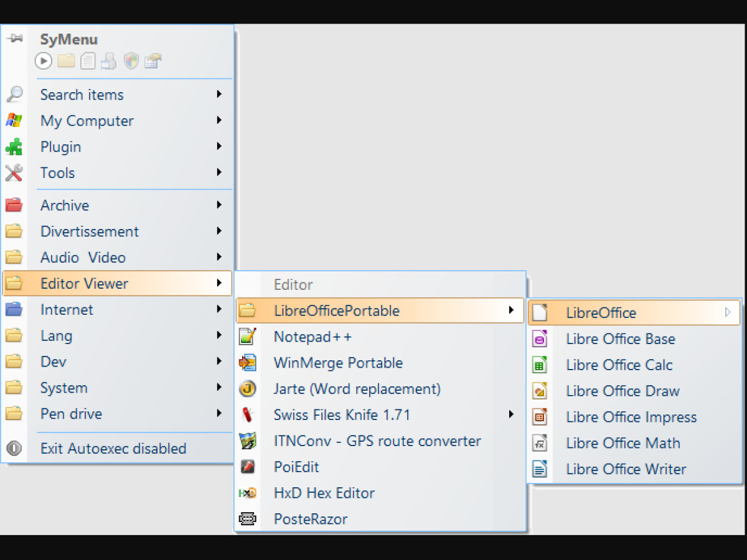
Task: Expand the LibreOffice submenu arrow
Action: [727, 312]
